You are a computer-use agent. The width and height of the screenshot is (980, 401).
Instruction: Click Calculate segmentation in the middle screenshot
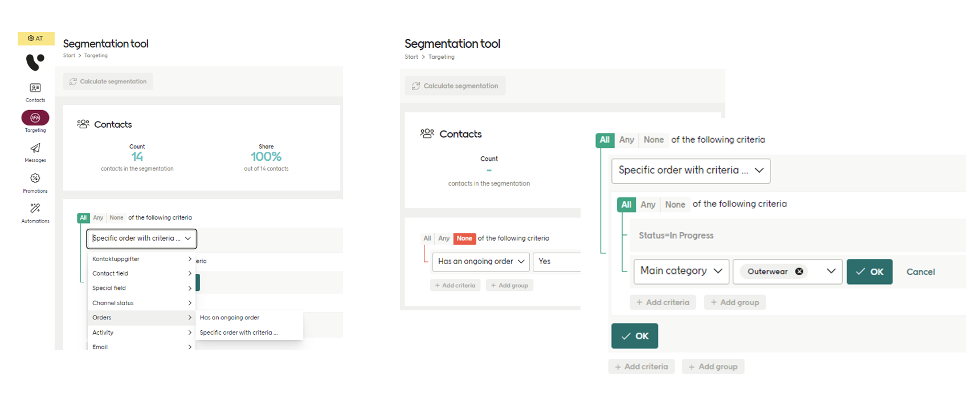(455, 86)
